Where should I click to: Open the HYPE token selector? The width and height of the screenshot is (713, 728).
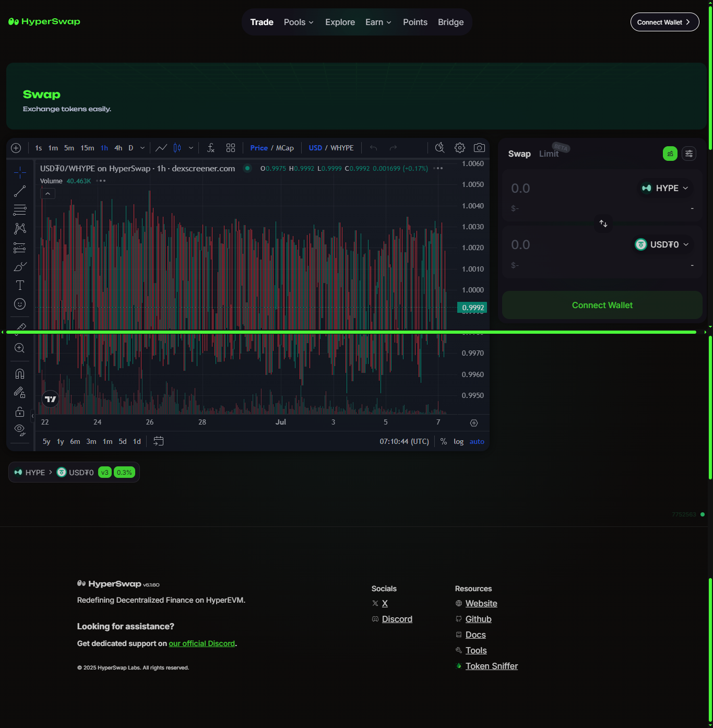(x=665, y=188)
